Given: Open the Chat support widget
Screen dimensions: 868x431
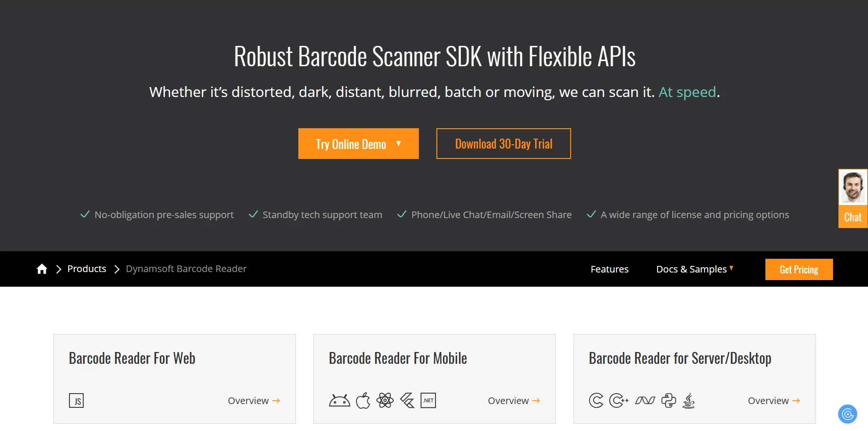Looking at the screenshot, I should click(x=853, y=199).
